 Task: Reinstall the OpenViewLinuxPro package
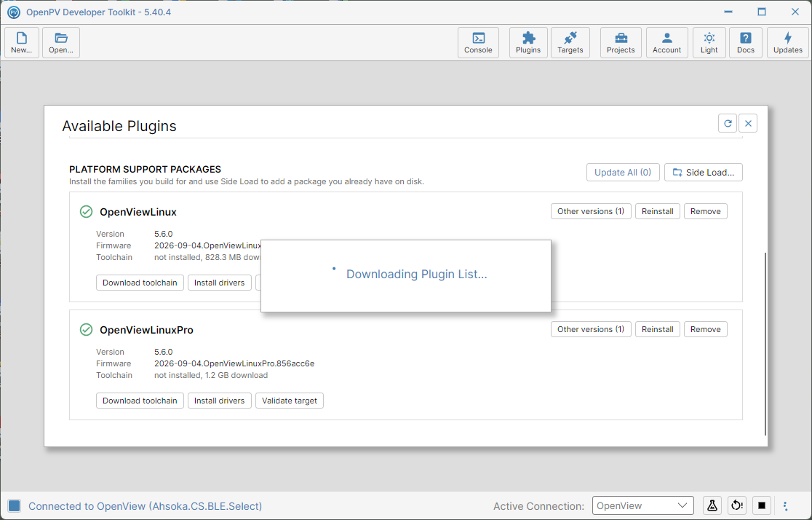click(x=657, y=329)
